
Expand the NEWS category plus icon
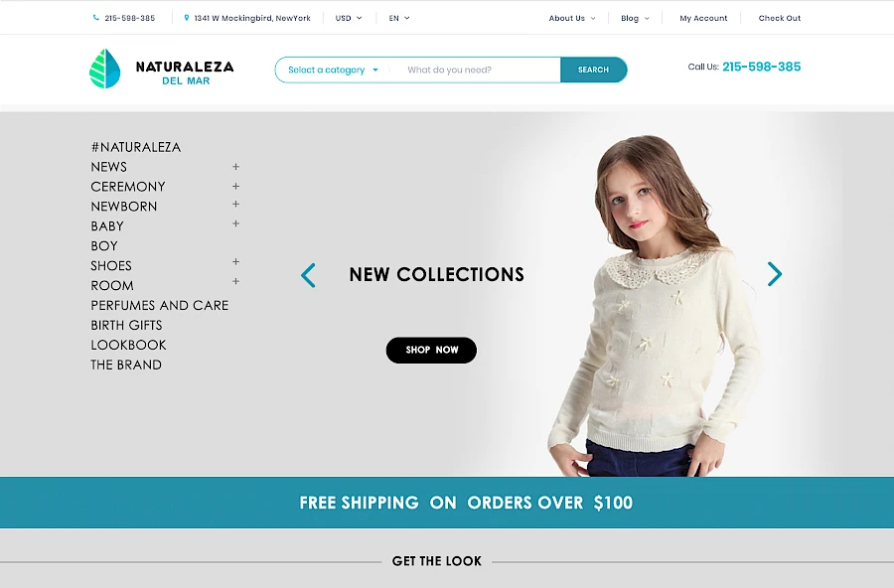(235, 167)
